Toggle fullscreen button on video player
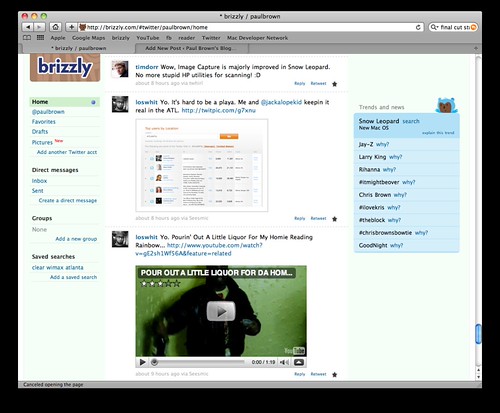500x413 pixels. [299, 362]
